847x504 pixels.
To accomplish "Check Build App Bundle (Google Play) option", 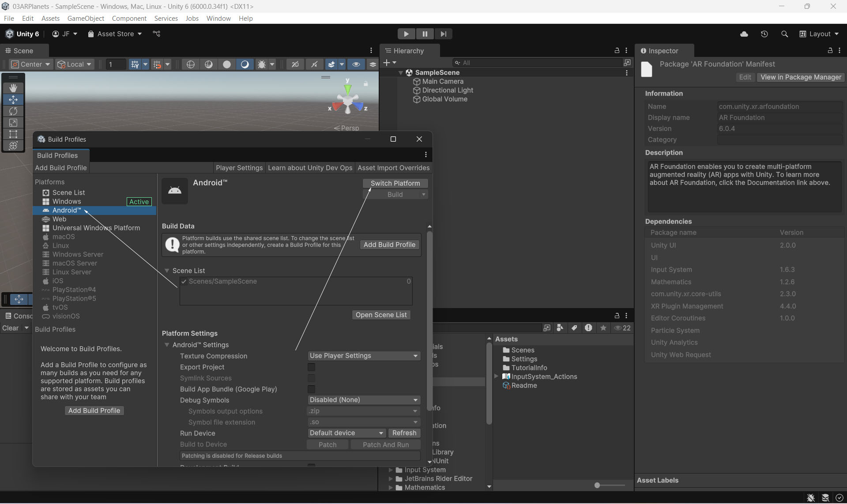I will click(311, 389).
